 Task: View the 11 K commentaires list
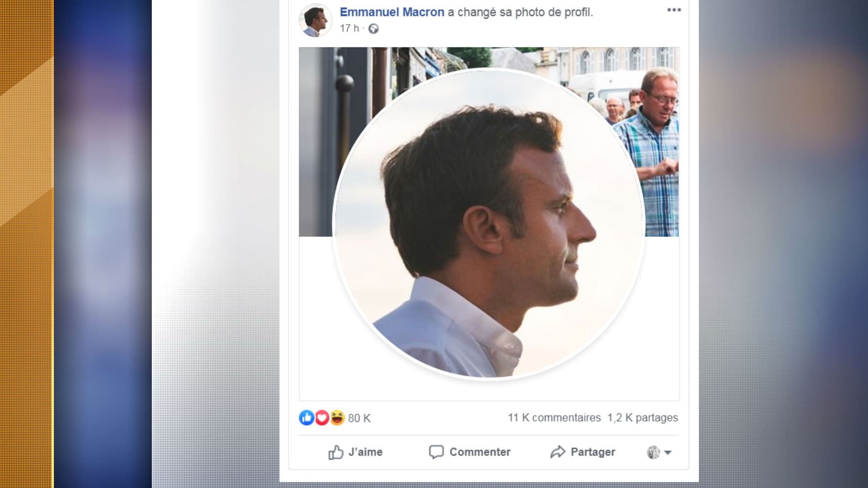(x=555, y=417)
